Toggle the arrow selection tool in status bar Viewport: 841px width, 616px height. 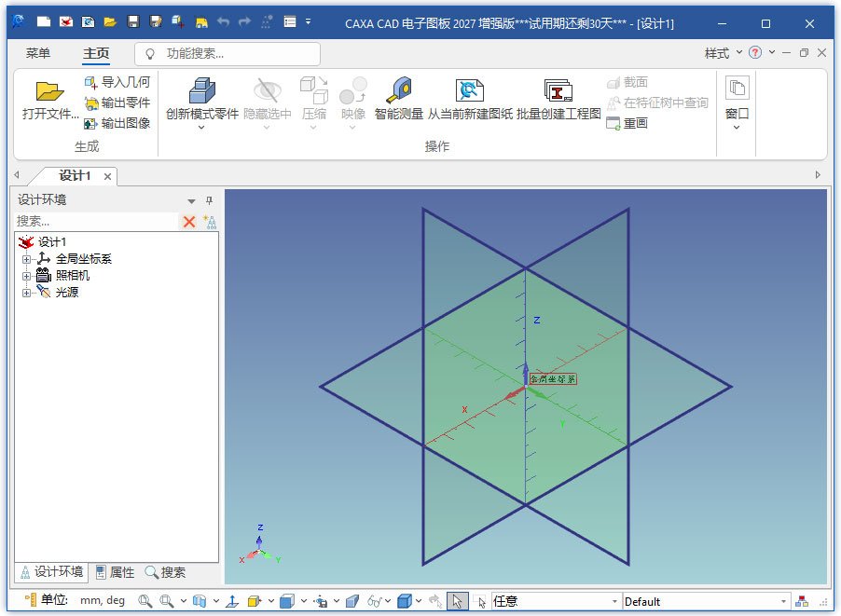(x=458, y=601)
